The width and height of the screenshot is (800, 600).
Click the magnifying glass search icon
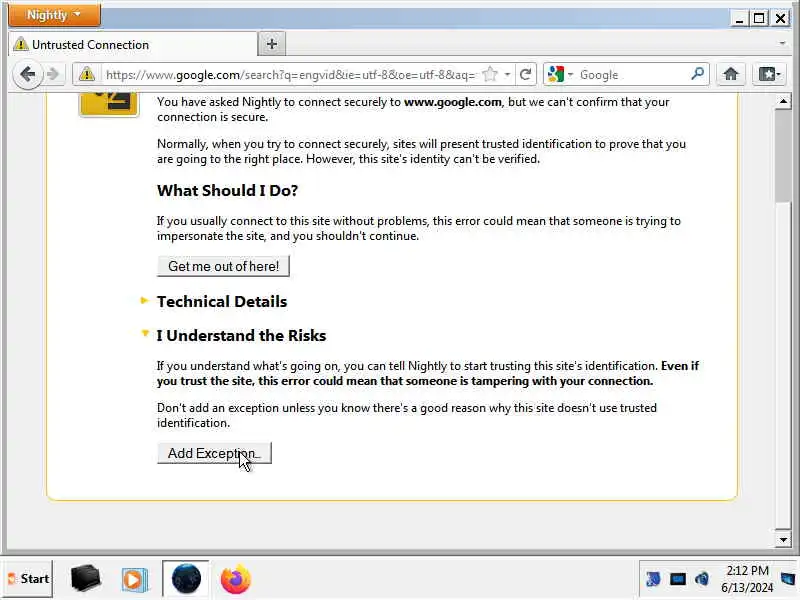697,74
